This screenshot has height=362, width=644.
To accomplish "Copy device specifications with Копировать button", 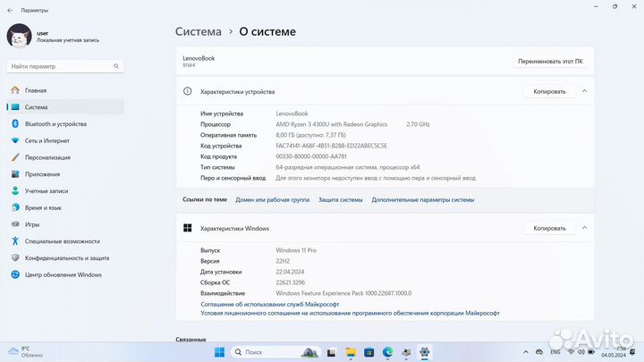I will click(x=549, y=91).
